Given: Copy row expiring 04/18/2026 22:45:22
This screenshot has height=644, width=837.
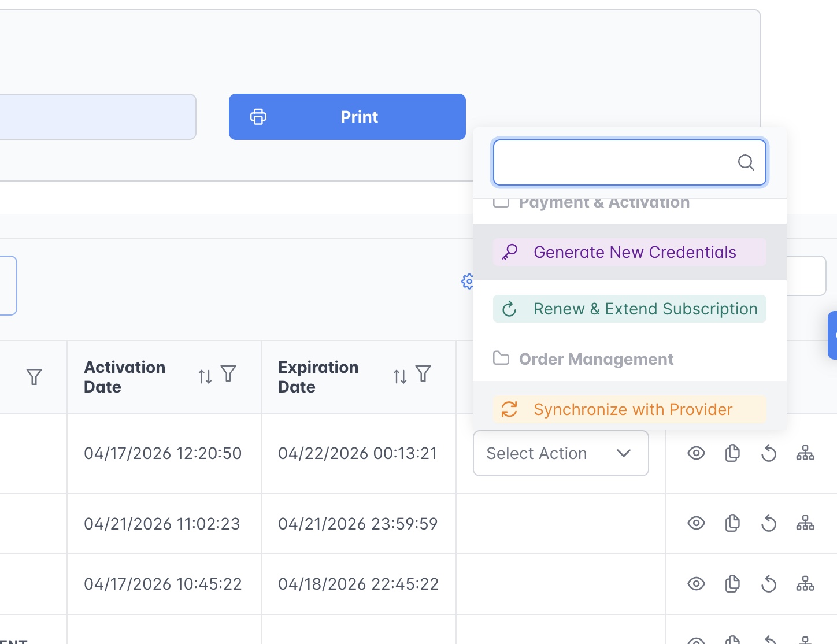Looking at the screenshot, I should click(x=732, y=584).
